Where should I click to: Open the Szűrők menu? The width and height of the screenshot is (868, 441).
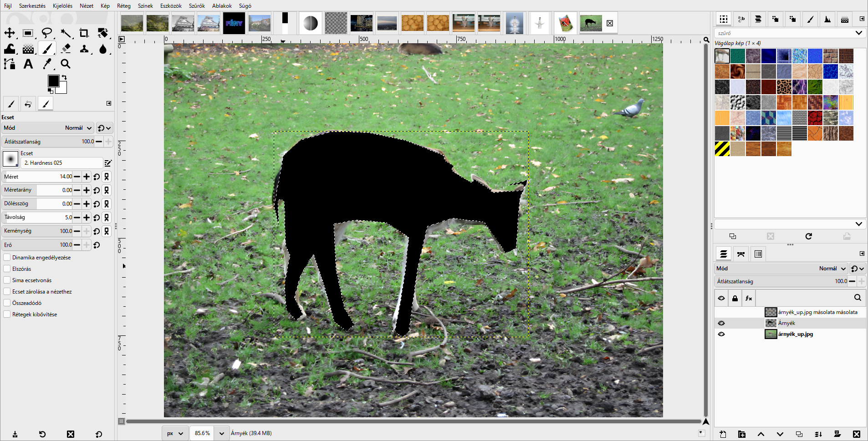[x=197, y=6]
